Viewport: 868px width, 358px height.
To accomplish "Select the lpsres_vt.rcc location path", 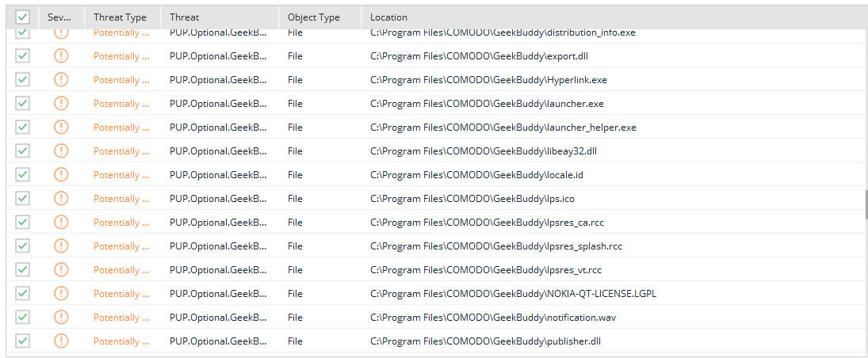I will (x=486, y=270).
